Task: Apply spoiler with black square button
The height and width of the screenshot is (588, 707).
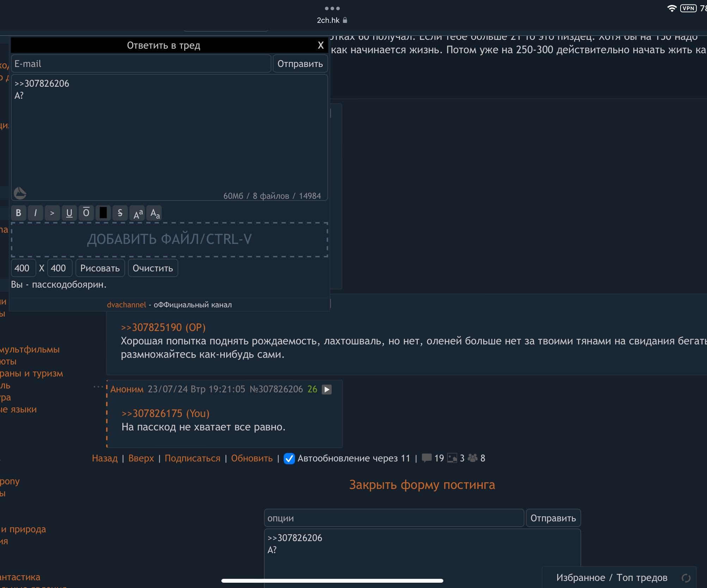Action: 103,213
